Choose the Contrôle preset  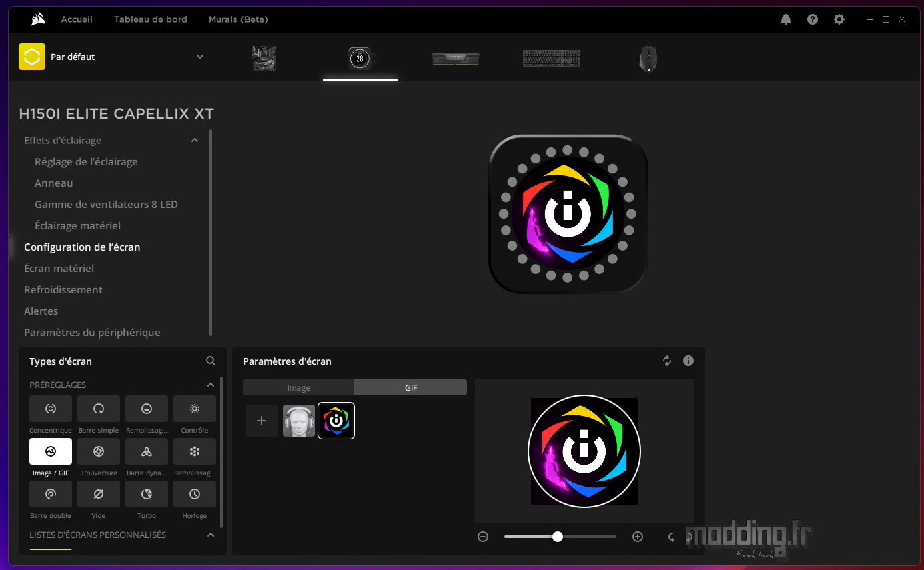click(195, 409)
